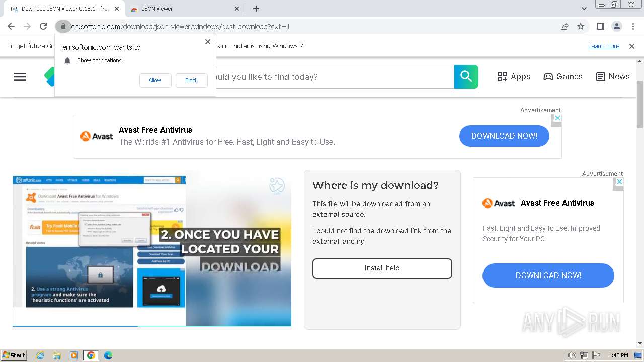Click the Avast logo in banner
The image size is (644, 362).
[97, 136]
